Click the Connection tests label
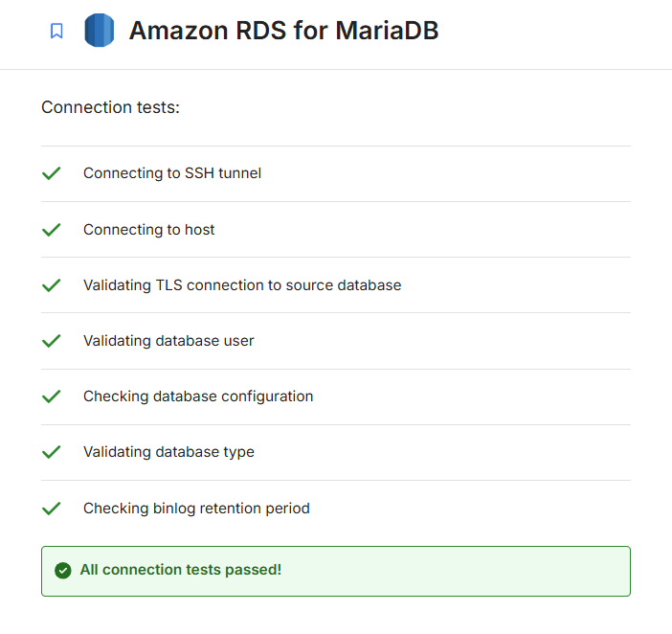672x634 pixels. [110, 107]
